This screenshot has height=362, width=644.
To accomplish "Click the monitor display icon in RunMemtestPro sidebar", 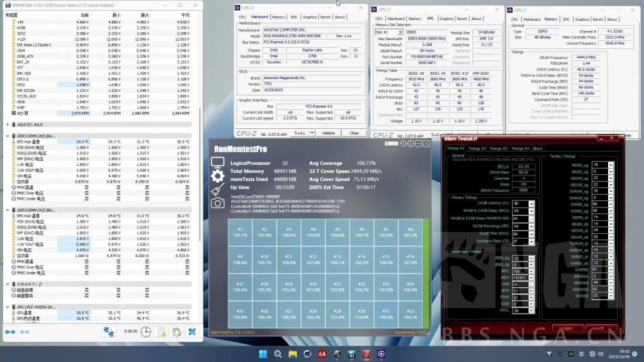I will click(x=217, y=162).
